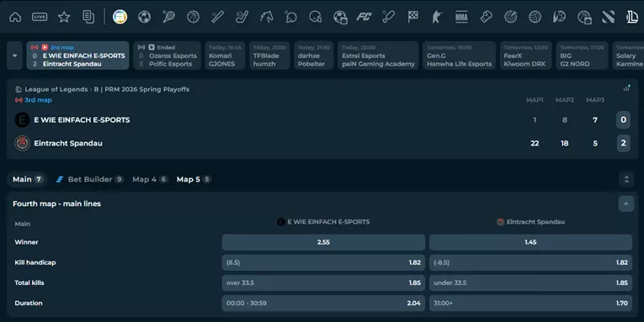Select the League of Legends icon
The width and height of the screenshot is (644, 322).
632,17
